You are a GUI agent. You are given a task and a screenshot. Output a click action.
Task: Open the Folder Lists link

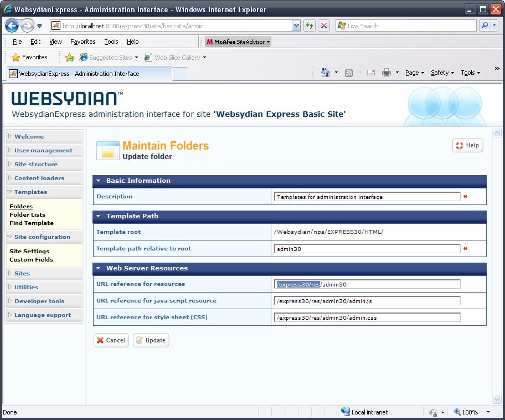click(27, 214)
